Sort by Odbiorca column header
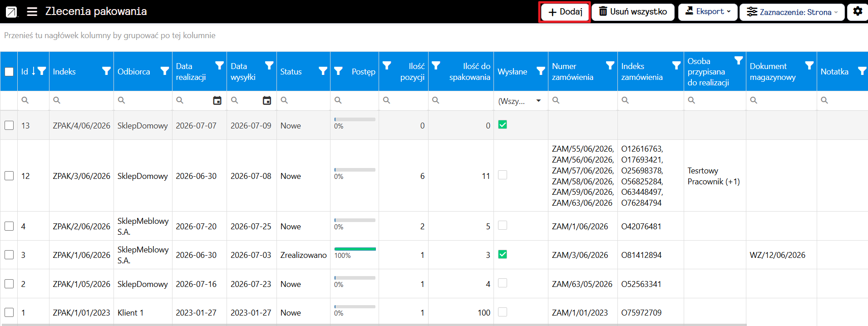This screenshot has height=326, width=868. coord(133,72)
